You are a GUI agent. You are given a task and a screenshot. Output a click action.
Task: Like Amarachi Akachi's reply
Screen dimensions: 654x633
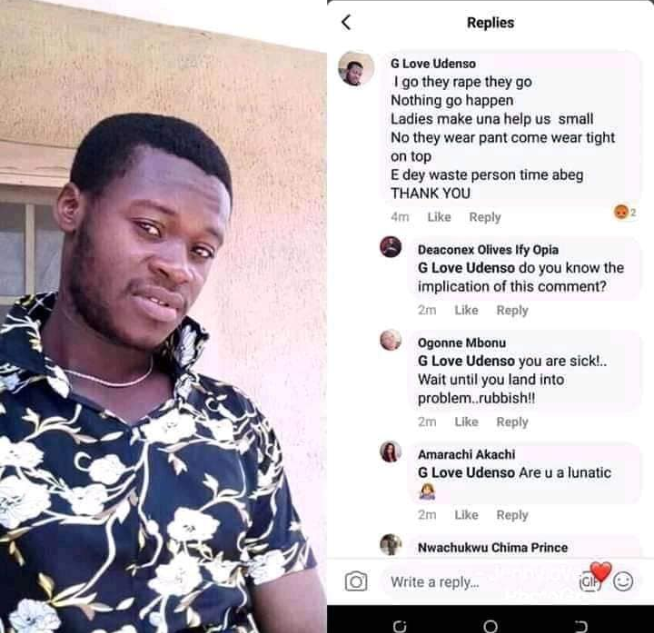(466, 515)
